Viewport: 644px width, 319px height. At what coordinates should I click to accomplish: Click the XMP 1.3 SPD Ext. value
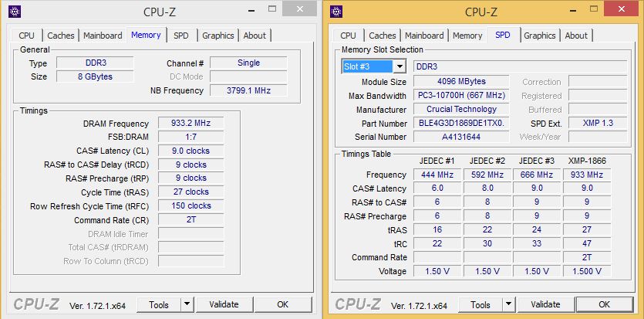[x=598, y=123]
